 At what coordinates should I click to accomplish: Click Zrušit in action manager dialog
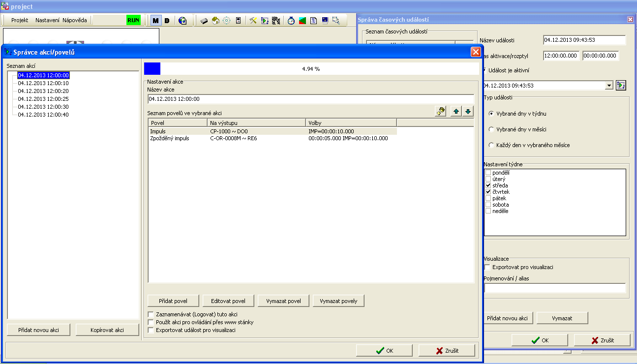tap(447, 351)
